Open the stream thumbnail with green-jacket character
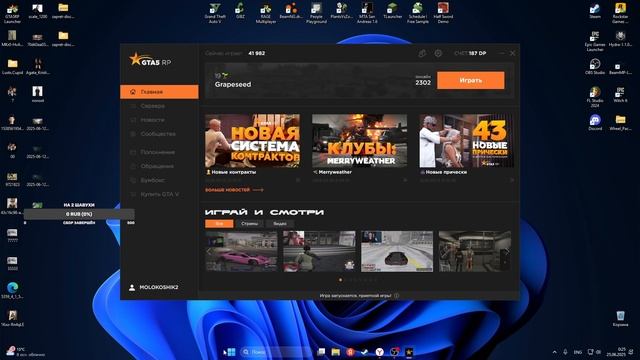The width and height of the screenshot is (640, 360). 319,251
